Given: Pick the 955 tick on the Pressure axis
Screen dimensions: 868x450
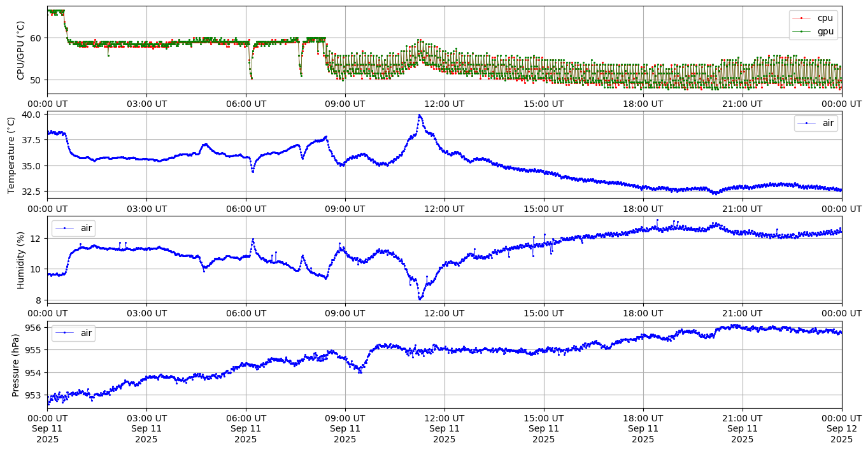Looking at the screenshot, I should pos(32,350).
